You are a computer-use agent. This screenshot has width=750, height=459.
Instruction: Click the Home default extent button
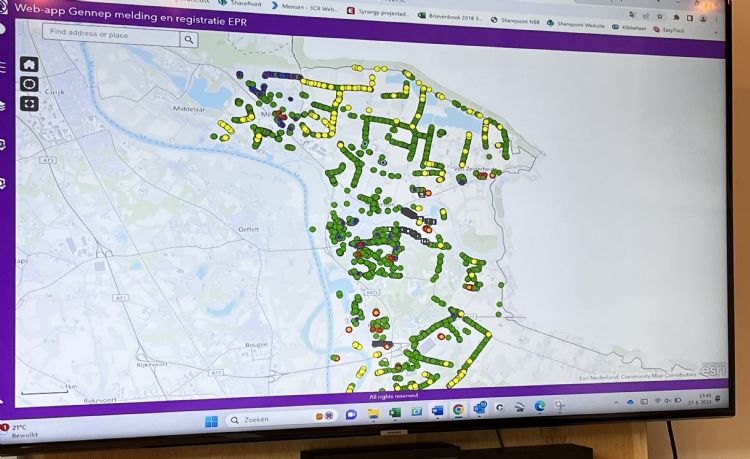pos(29,65)
